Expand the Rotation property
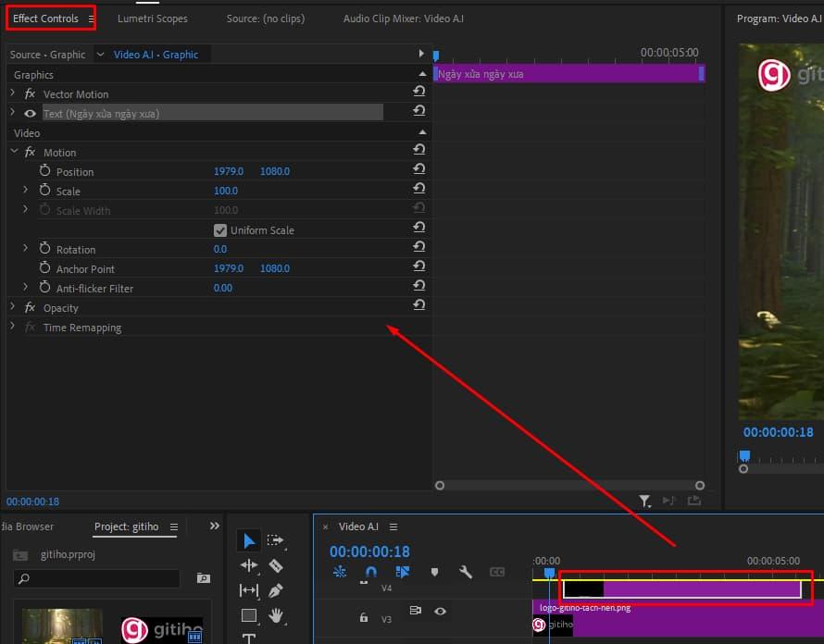The image size is (824, 644). pos(24,248)
